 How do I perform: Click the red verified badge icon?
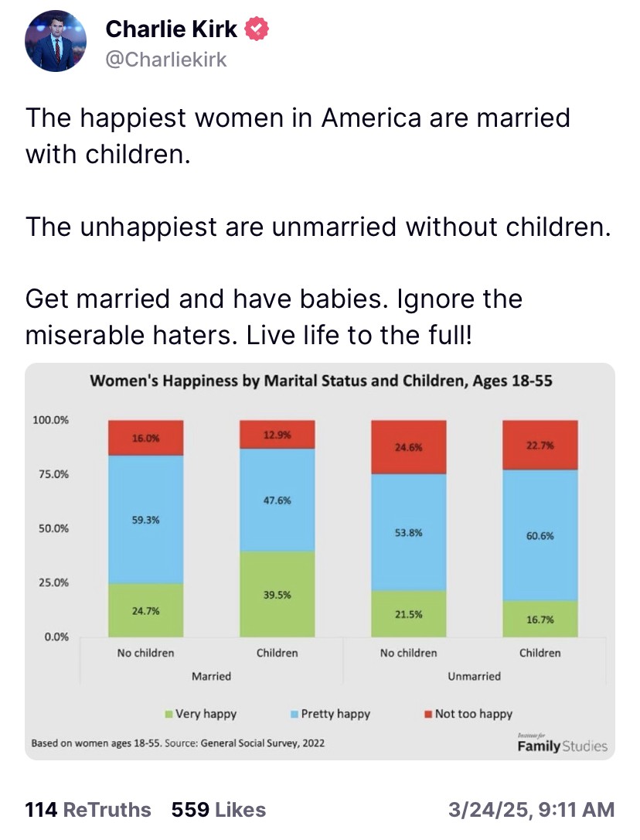pyautogui.click(x=257, y=30)
